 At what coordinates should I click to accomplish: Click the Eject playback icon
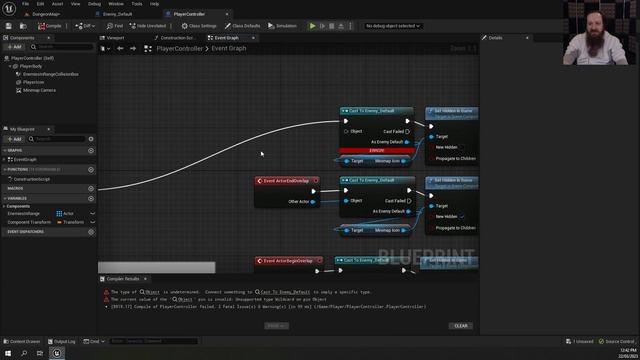[341, 26]
